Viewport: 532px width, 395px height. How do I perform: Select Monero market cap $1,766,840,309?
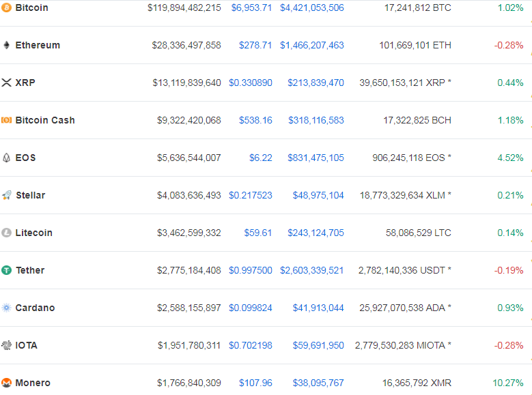point(189,383)
